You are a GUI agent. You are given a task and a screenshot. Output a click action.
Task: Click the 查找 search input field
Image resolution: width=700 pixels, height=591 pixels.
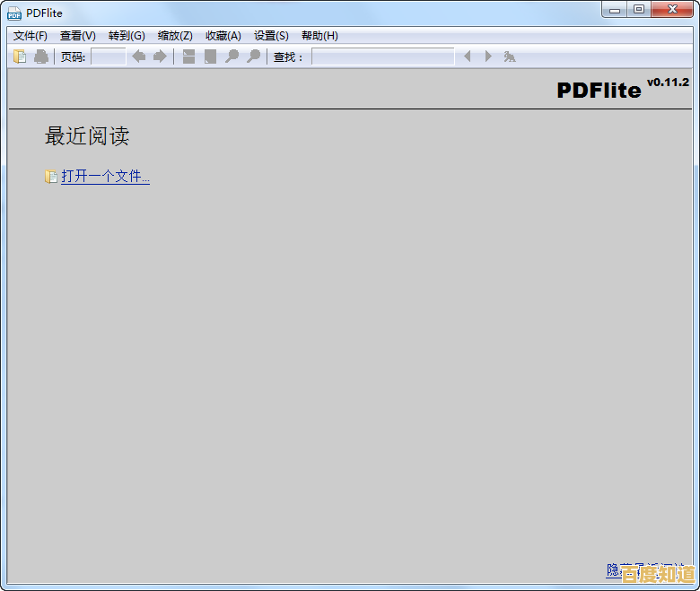pyautogui.click(x=383, y=56)
